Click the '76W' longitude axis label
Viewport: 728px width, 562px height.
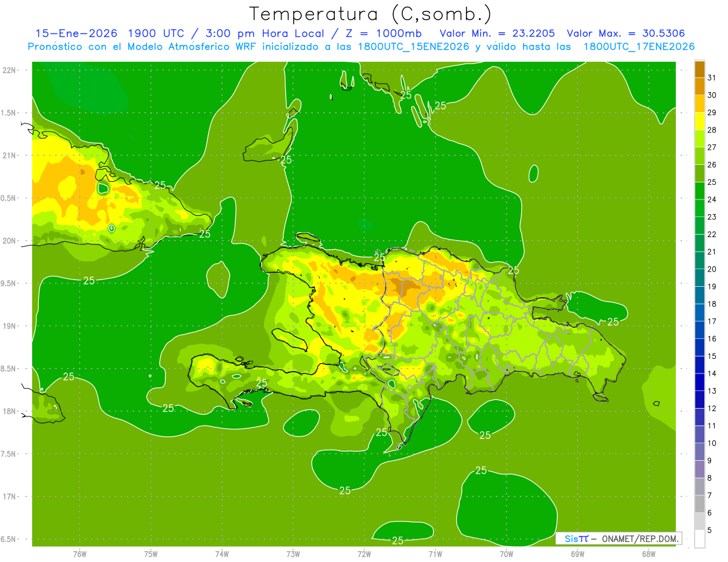click(x=79, y=554)
